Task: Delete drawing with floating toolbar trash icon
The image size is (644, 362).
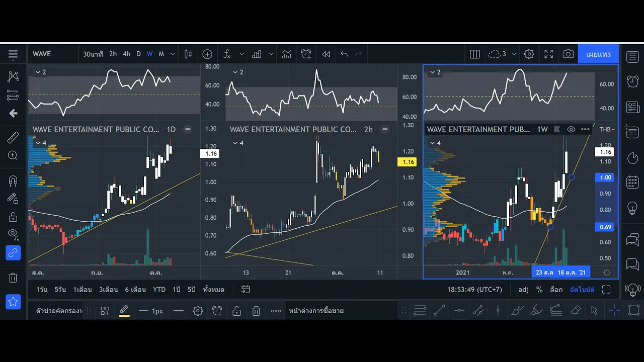Action: 256,311
